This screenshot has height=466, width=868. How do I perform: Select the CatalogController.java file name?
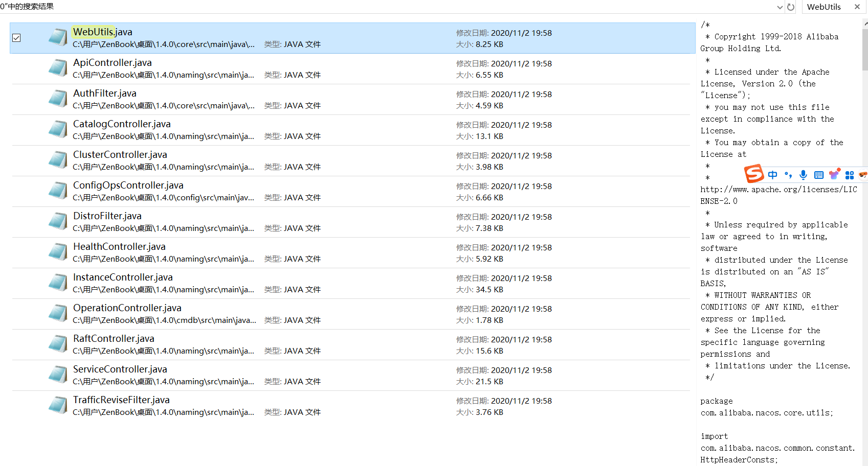tap(122, 124)
